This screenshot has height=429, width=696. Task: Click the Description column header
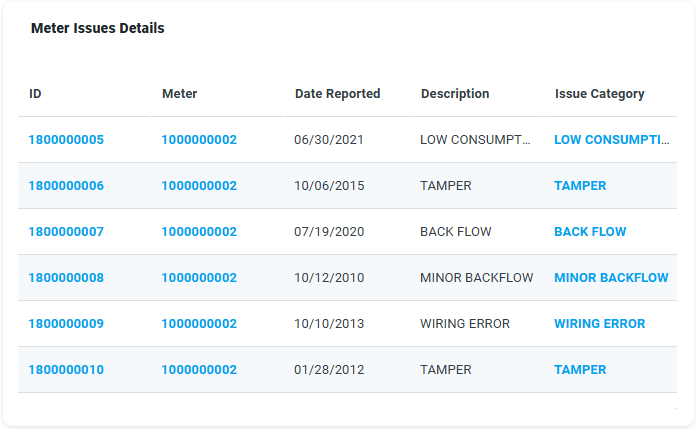click(455, 94)
